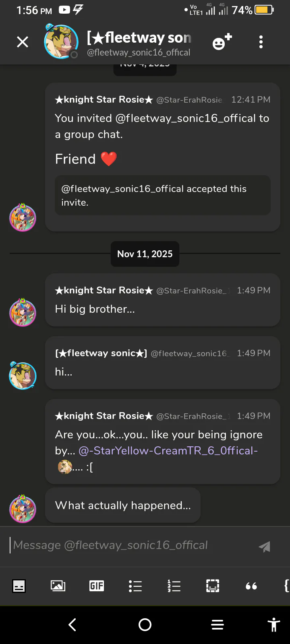The width and height of the screenshot is (290, 644).
Task: Open the add reaction emoji icon
Action: point(222,42)
